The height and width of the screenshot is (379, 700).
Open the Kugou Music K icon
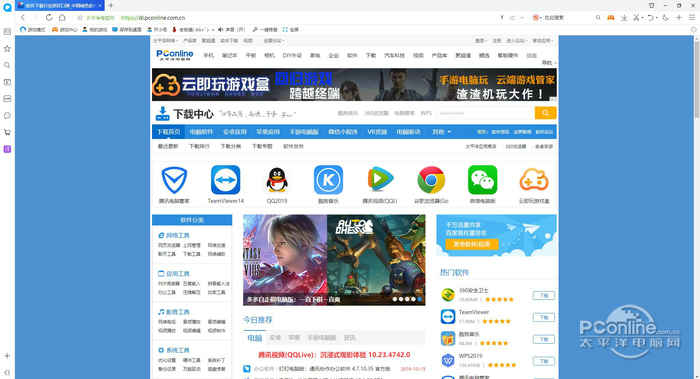(328, 180)
